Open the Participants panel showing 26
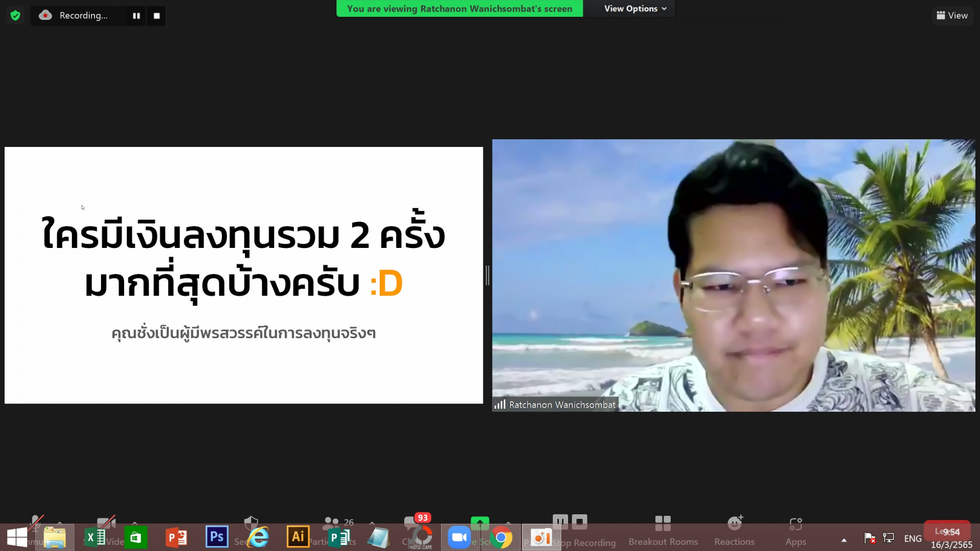 coord(338,523)
